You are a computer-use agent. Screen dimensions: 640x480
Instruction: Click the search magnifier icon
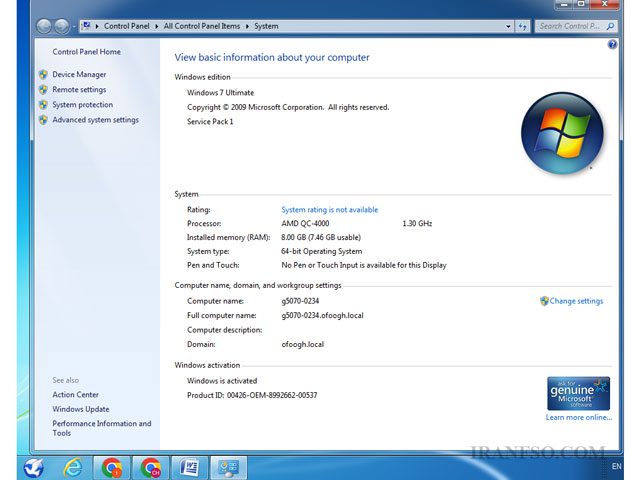(610, 26)
